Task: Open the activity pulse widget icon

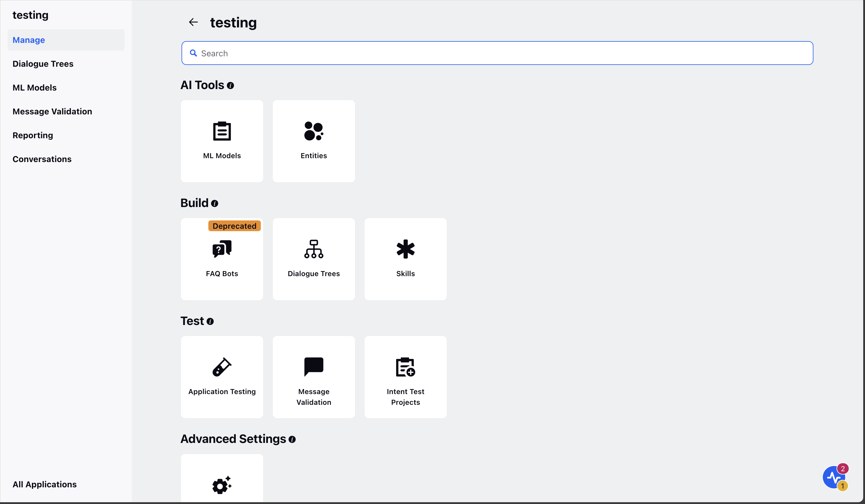Action: tap(833, 477)
